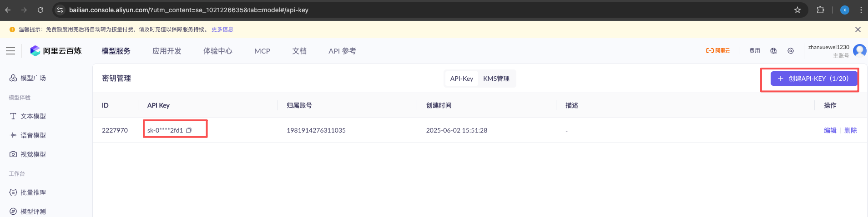
Task: Click 删除 link for key 2227970
Action: [850, 130]
